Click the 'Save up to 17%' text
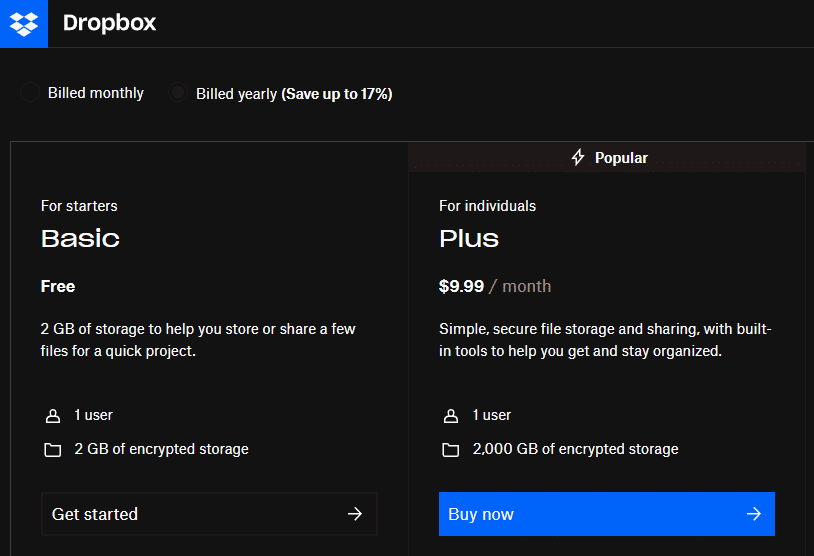 click(x=337, y=94)
